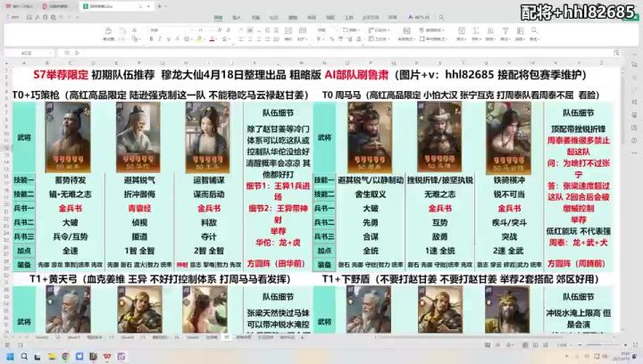Click the full screen icon in status bar
Image resolution: width=643 pixels, height=364 pixels.
pyautogui.click(x=635, y=345)
